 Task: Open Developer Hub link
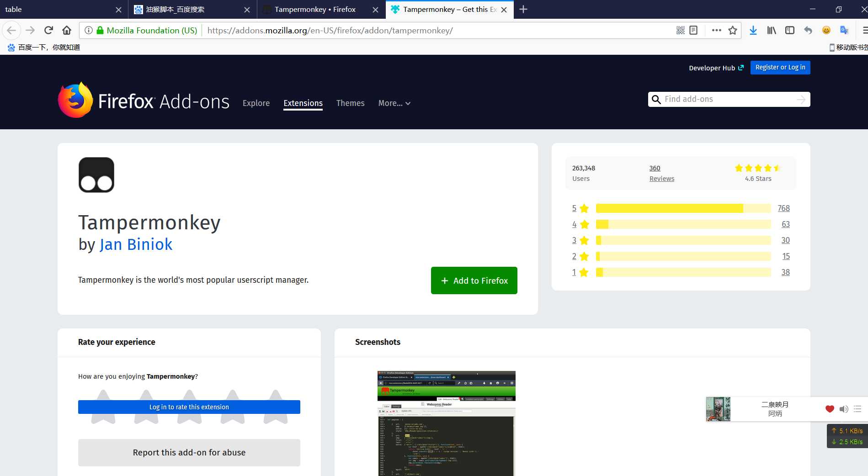pos(716,68)
